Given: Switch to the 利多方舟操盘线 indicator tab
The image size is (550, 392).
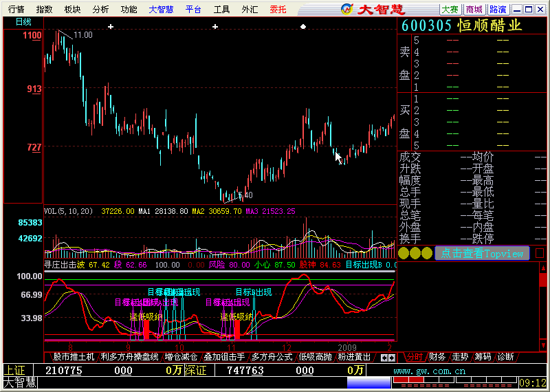Looking at the screenshot, I should [x=129, y=357].
